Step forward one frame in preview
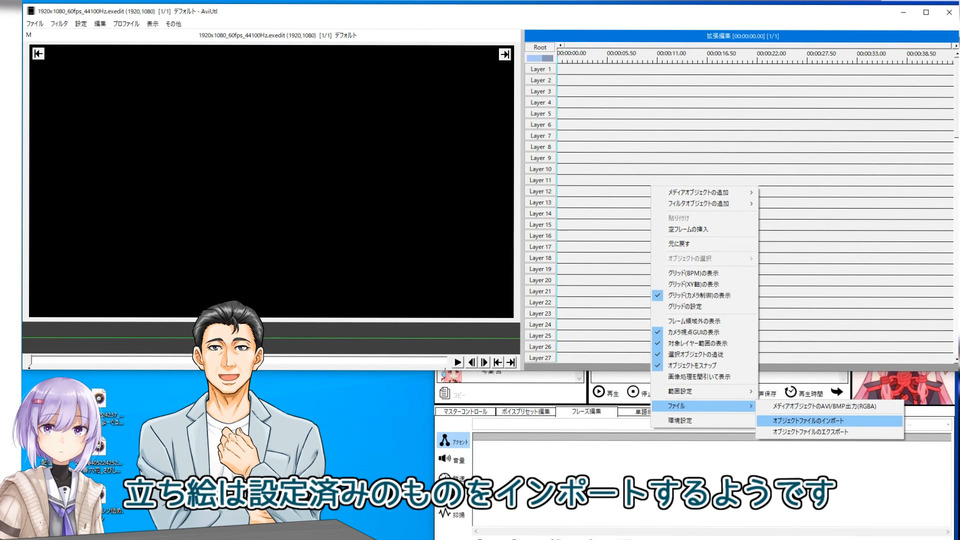Viewport: 960px width, 540px height. coord(484,362)
